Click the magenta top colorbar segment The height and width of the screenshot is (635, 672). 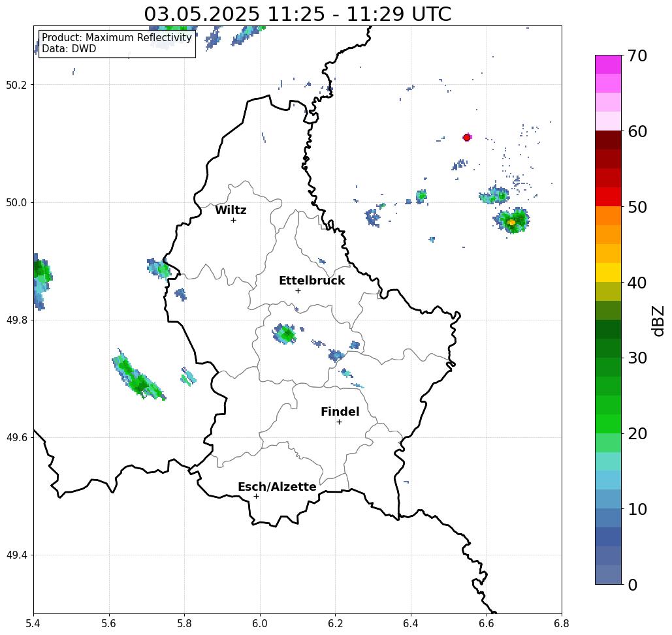(608, 65)
